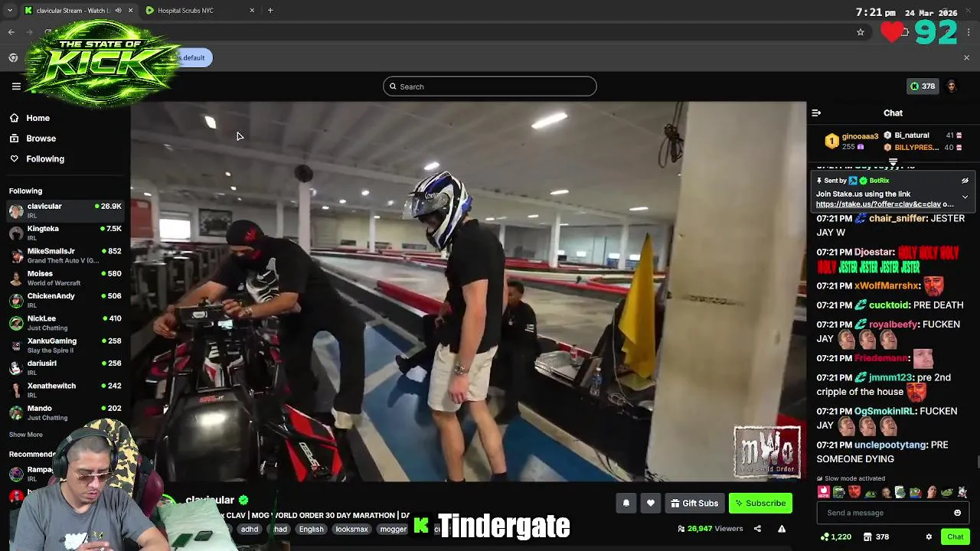Open the BotRix sender name
The height and width of the screenshot is (551, 980).
(x=879, y=181)
